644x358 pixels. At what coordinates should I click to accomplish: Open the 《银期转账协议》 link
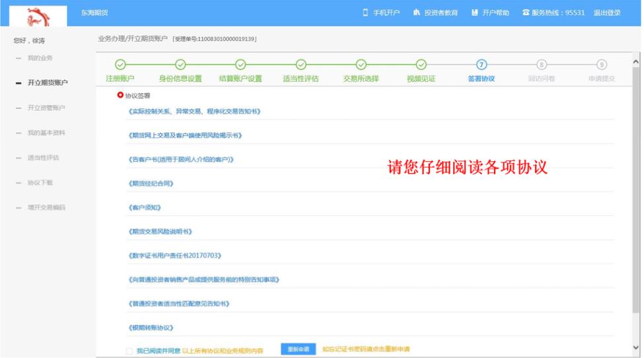coord(151,328)
